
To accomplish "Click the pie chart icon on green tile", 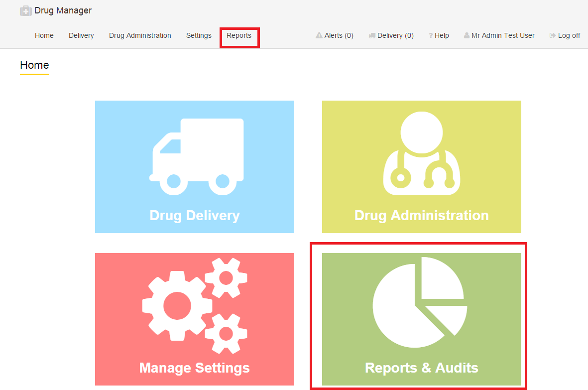I will tap(420, 302).
